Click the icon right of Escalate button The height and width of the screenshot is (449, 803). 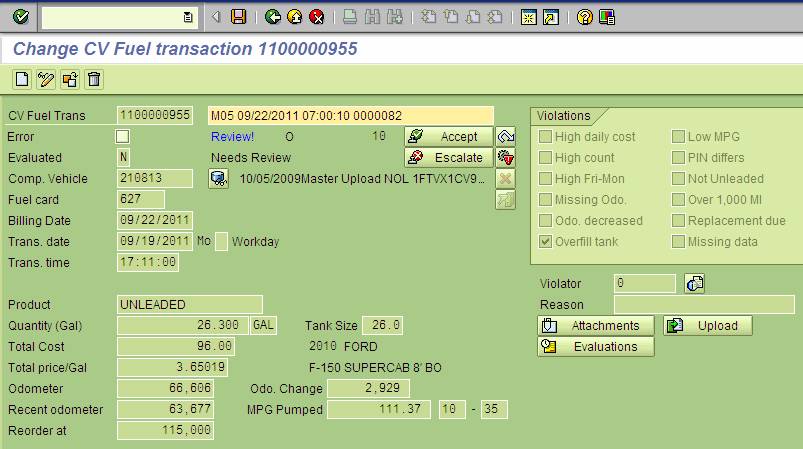coord(505,158)
